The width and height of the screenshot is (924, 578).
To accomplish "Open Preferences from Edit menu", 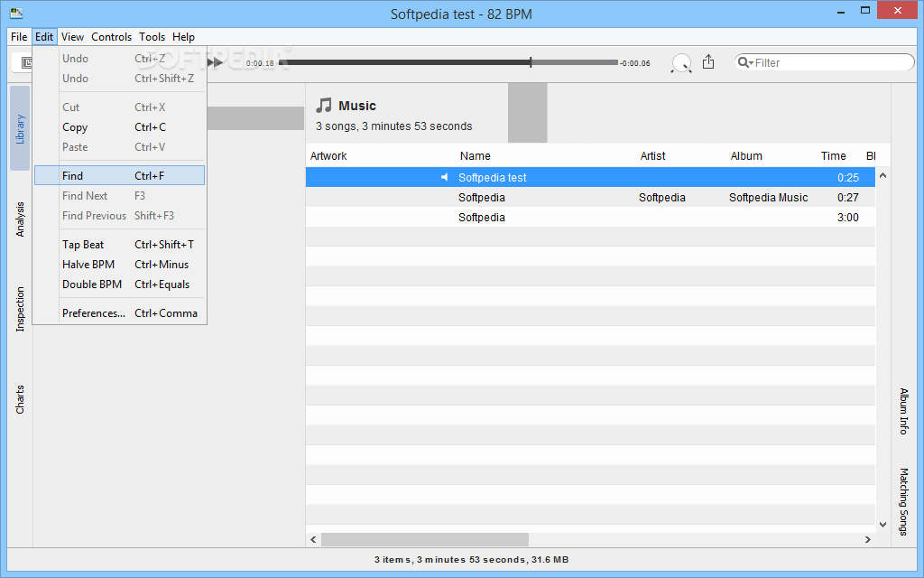I will [x=120, y=312].
